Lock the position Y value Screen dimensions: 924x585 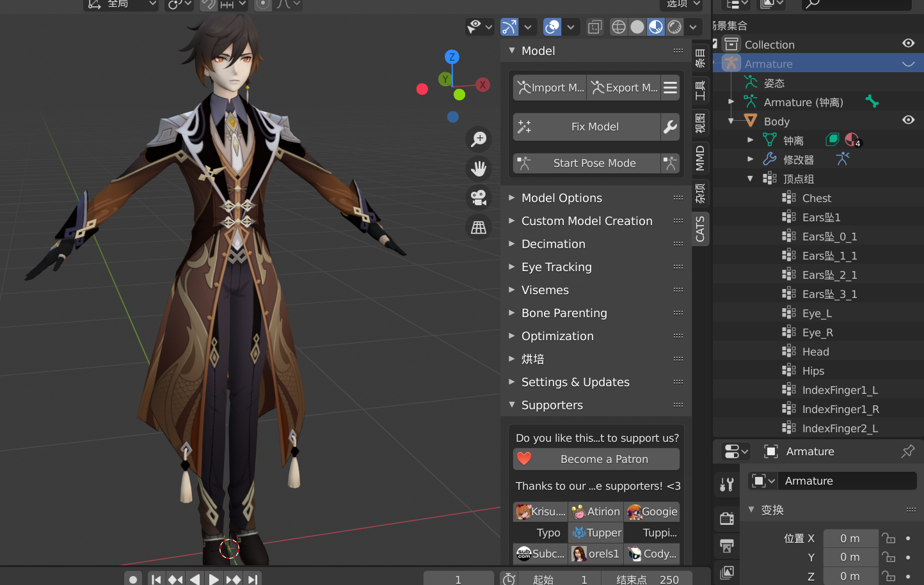(888, 557)
